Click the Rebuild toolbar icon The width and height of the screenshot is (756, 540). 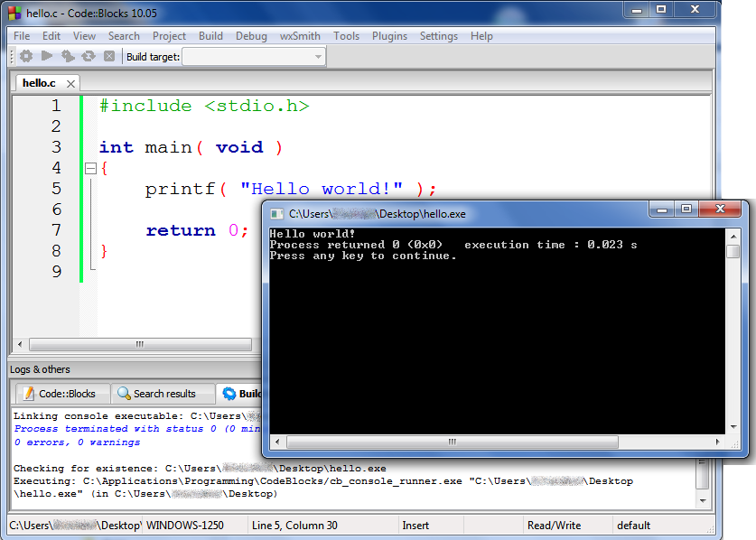pos(88,56)
